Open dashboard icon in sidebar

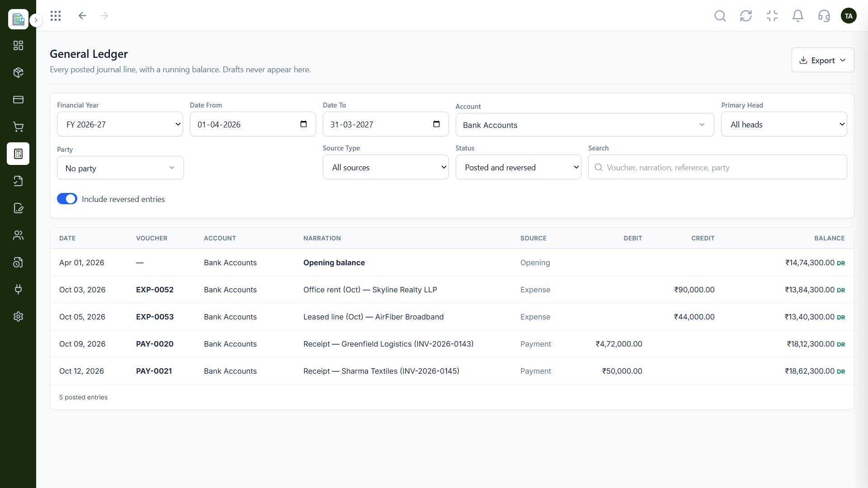click(18, 46)
